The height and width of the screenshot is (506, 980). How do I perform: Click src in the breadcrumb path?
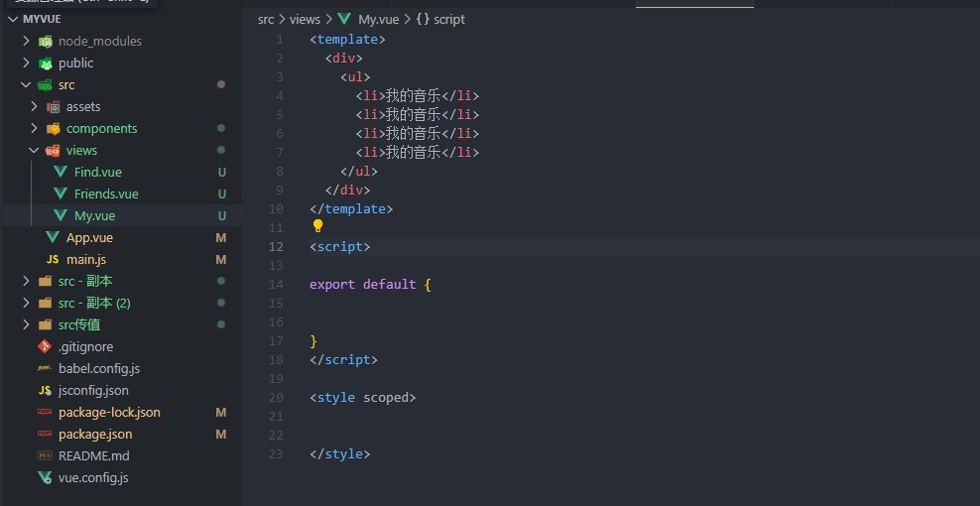click(x=266, y=20)
